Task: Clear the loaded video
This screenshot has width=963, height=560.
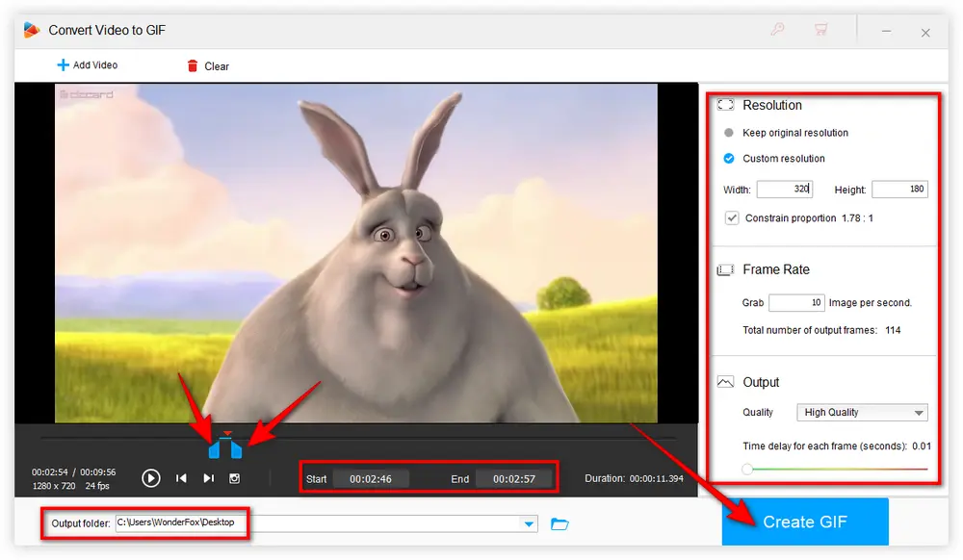Action: coord(208,65)
